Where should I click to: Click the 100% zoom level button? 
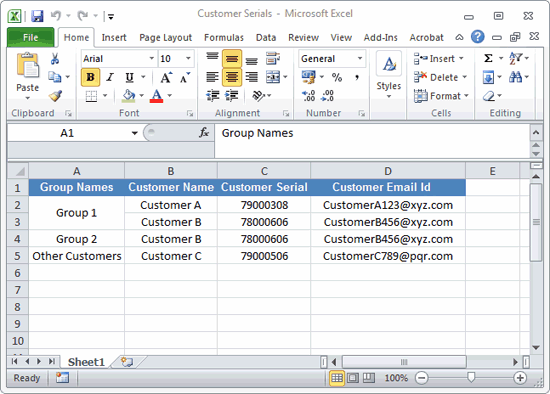pyautogui.click(x=396, y=378)
